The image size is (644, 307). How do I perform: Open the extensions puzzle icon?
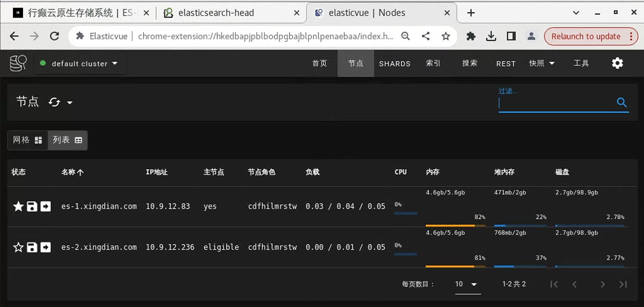(x=471, y=36)
